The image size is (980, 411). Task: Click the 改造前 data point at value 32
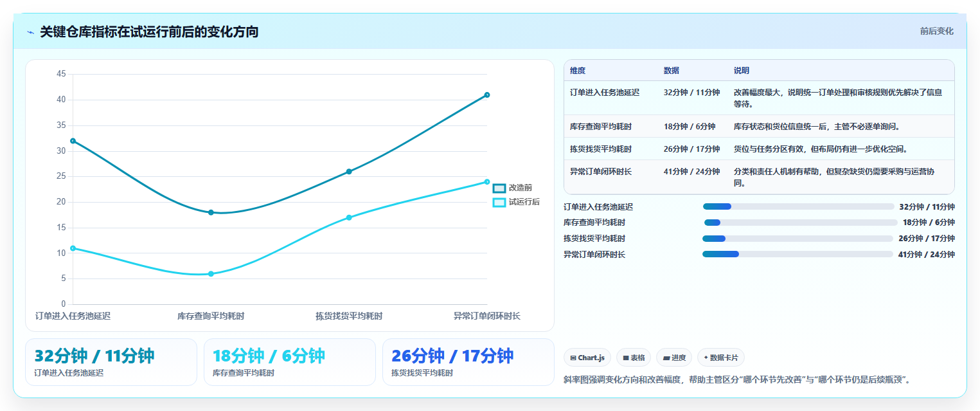click(x=73, y=141)
